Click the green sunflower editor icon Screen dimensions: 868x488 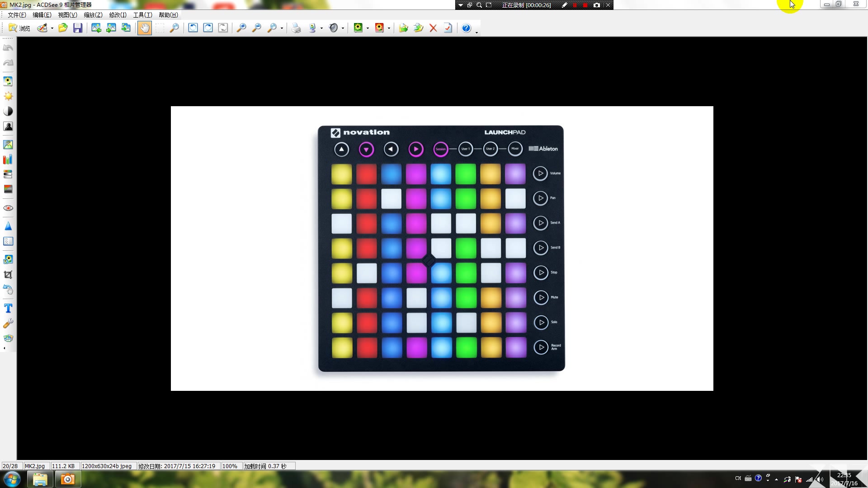[x=358, y=28]
